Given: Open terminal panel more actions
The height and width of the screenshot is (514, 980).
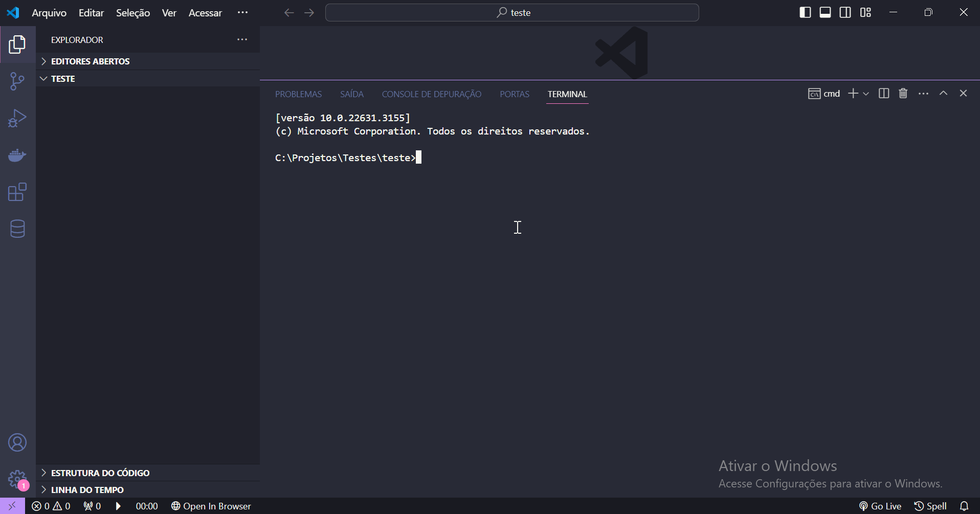Looking at the screenshot, I should [923, 93].
